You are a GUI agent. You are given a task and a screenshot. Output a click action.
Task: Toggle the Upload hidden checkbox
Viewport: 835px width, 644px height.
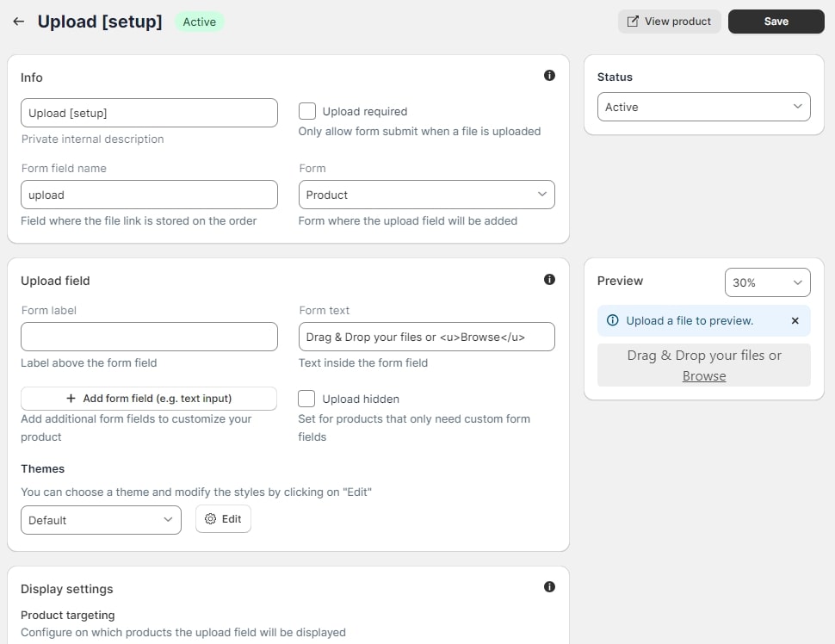point(306,399)
